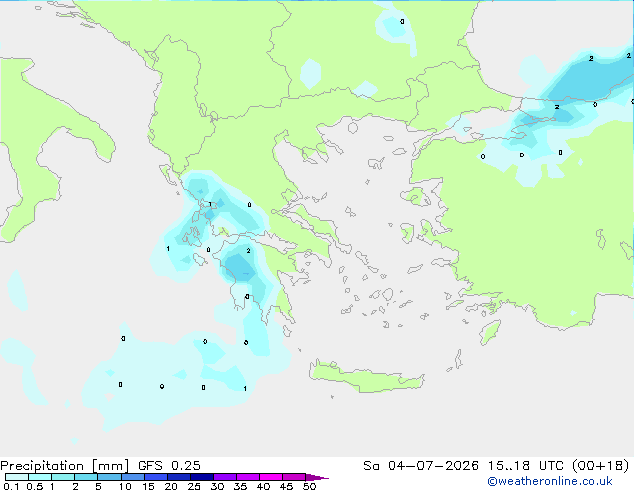
Task: Click the 0.1–0.5 mm palest cyan legend swatch
Action: pos(17,477)
